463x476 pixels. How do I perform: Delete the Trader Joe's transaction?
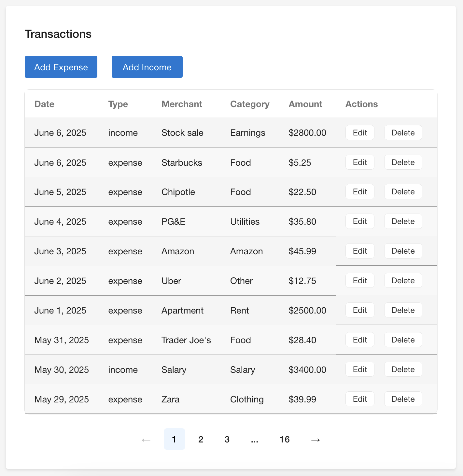pyautogui.click(x=403, y=340)
